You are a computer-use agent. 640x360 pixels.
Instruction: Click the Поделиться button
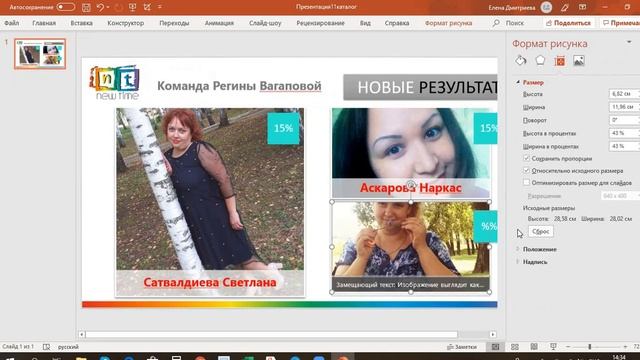(569, 23)
